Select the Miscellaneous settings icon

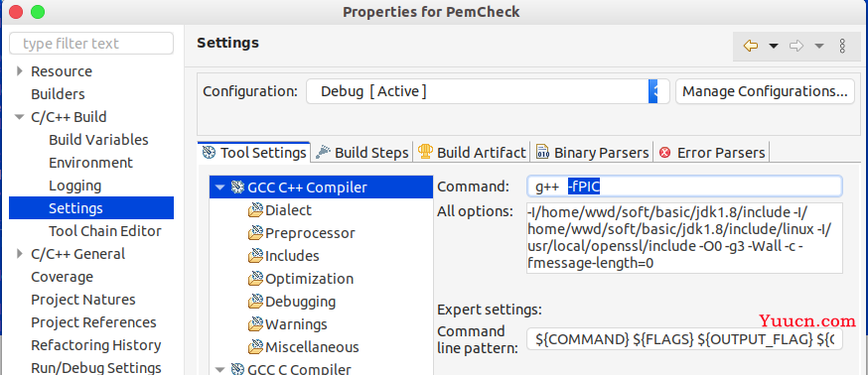255,347
